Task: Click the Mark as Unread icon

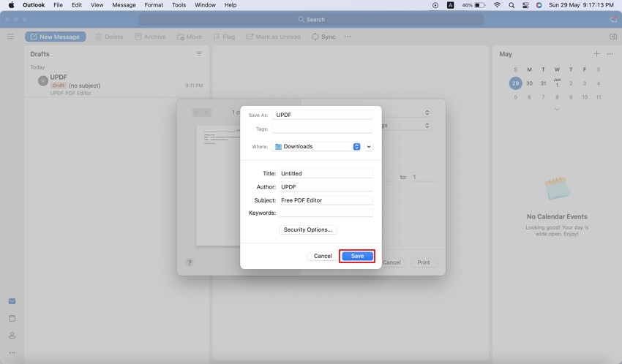Action: click(273, 37)
